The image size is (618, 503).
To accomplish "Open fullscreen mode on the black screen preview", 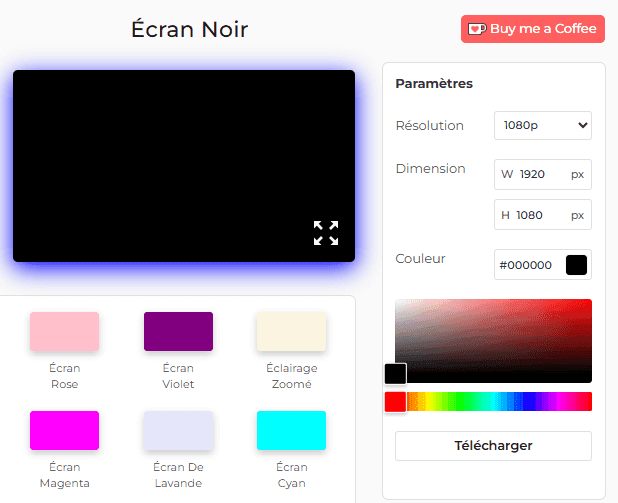I will 326,233.
